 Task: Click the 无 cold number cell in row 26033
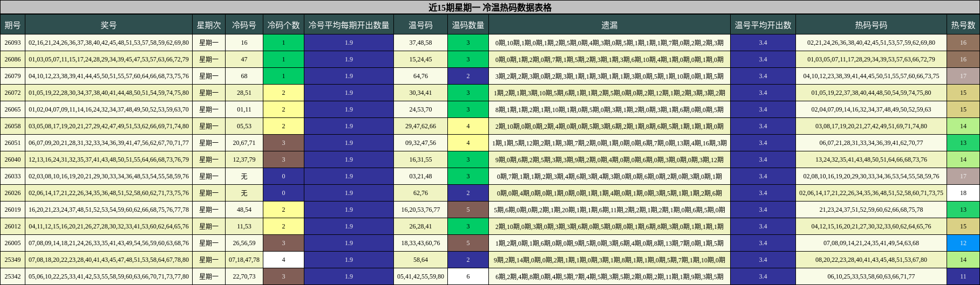click(x=244, y=176)
